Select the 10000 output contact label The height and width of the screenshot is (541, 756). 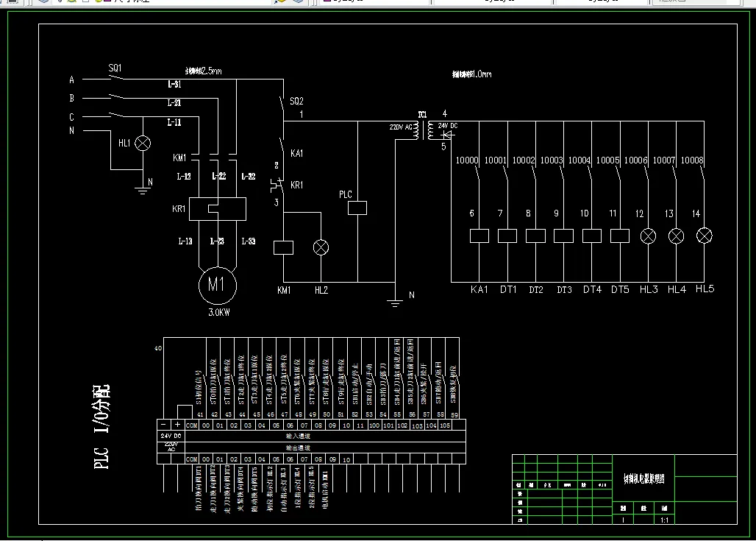(467, 160)
